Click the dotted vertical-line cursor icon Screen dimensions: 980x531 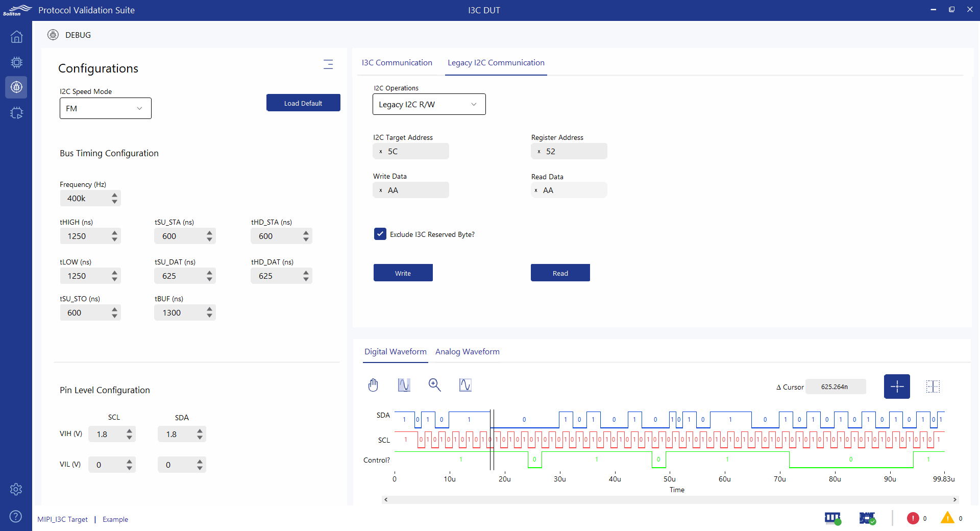tap(933, 387)
